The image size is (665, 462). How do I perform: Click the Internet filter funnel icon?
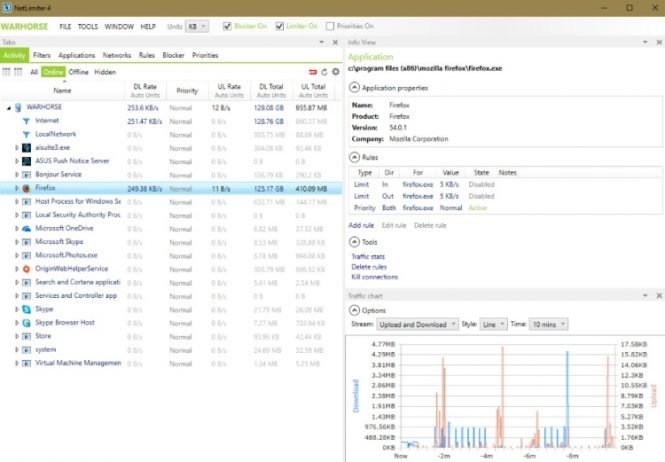pos(26,120)
